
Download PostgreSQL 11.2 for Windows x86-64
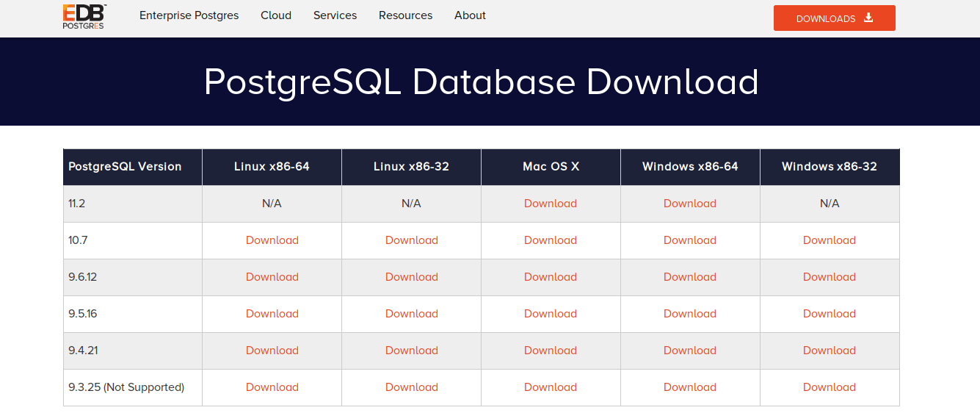coord(690,204)
